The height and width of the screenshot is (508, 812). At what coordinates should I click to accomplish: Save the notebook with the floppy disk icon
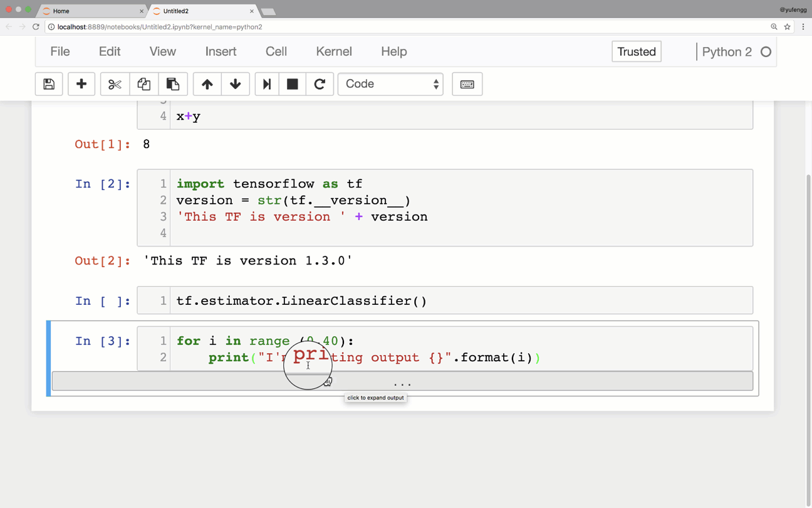[49, 84]
